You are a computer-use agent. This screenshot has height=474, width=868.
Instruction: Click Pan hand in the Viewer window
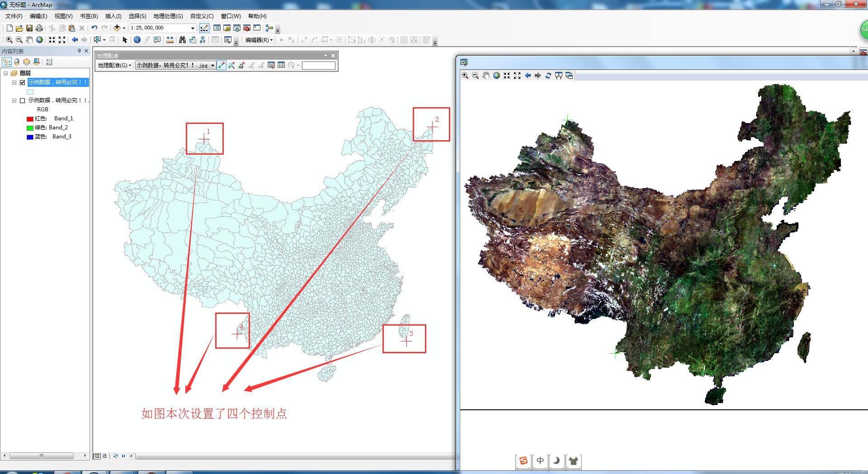click(486, 76)
